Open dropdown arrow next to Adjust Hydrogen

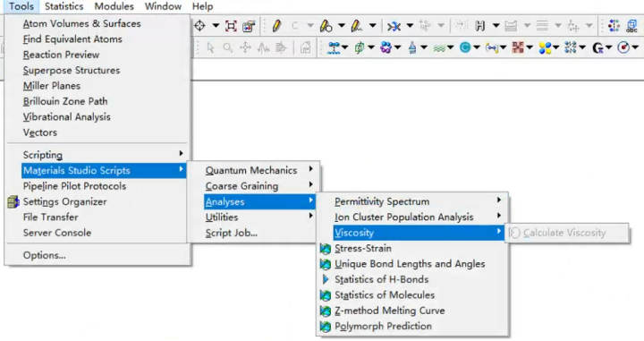click(496, 26)
